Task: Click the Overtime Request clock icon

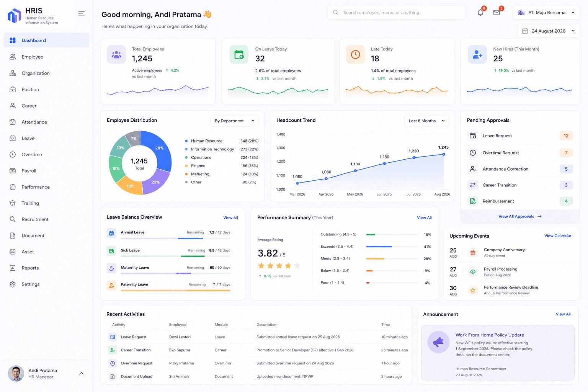Action: [473, 153]
